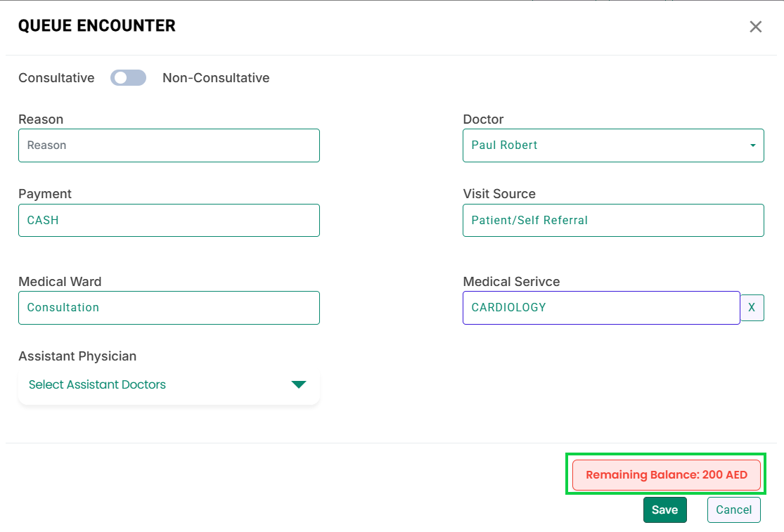The height and width of the screenshot is (532, 784).
Task: Clear the CARDIOLOGY medical service selection
Action: click(x=752, y=308)
